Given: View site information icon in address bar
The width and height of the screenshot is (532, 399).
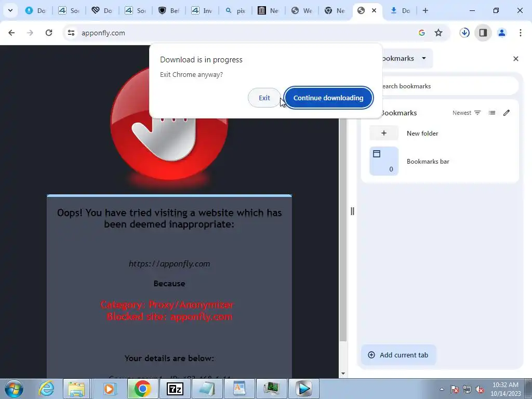Looking at the screenshot, I should (71, 33).
